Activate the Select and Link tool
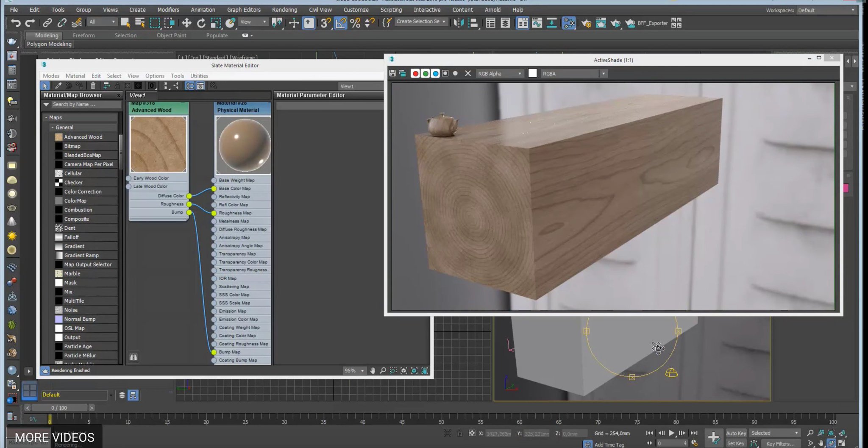This screenshot has width=868, height=448. pos(47,23)
